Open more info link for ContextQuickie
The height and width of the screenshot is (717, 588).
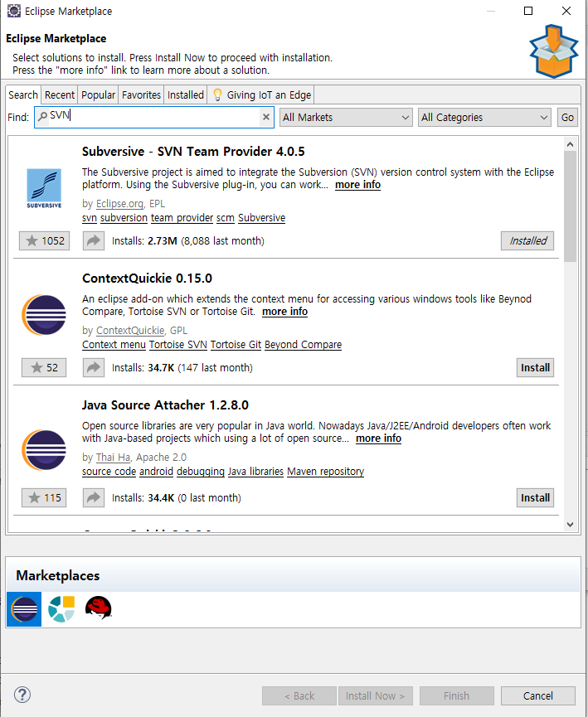click(x=284, y=312)
